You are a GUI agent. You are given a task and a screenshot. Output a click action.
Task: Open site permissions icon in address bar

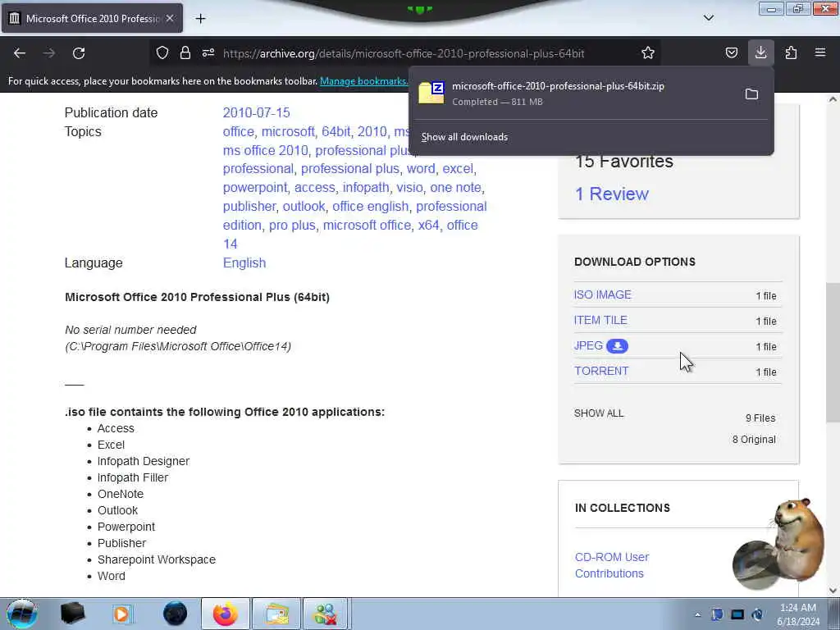(208, 52)
